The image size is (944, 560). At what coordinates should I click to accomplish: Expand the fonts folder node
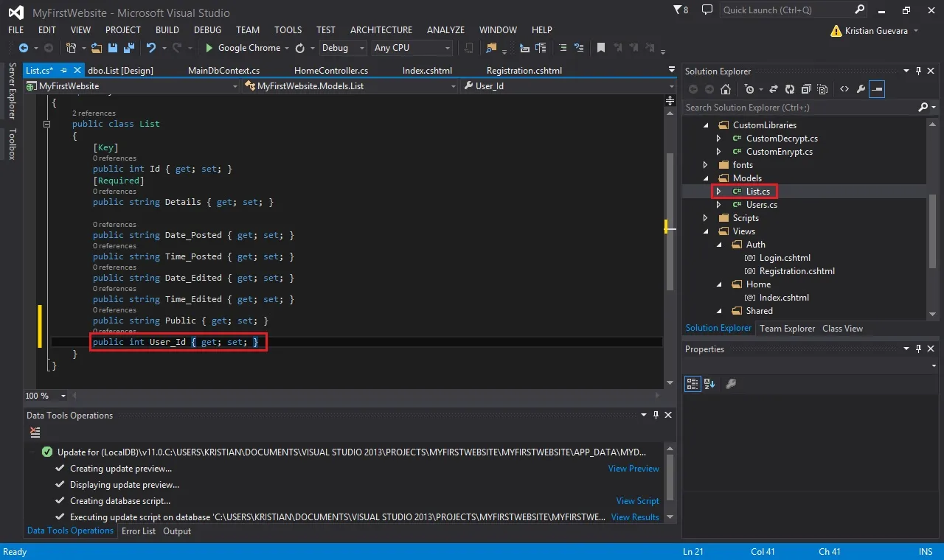pos(706,165)
